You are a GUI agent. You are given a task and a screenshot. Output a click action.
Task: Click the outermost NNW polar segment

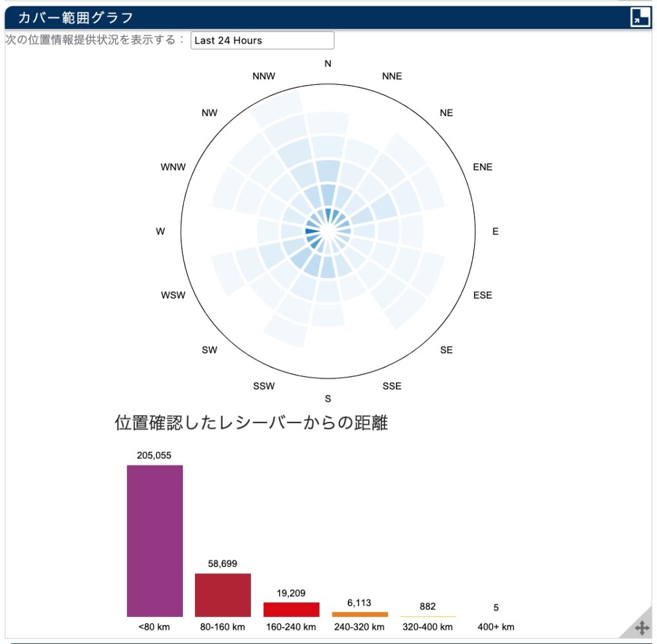tap(278, 105)
